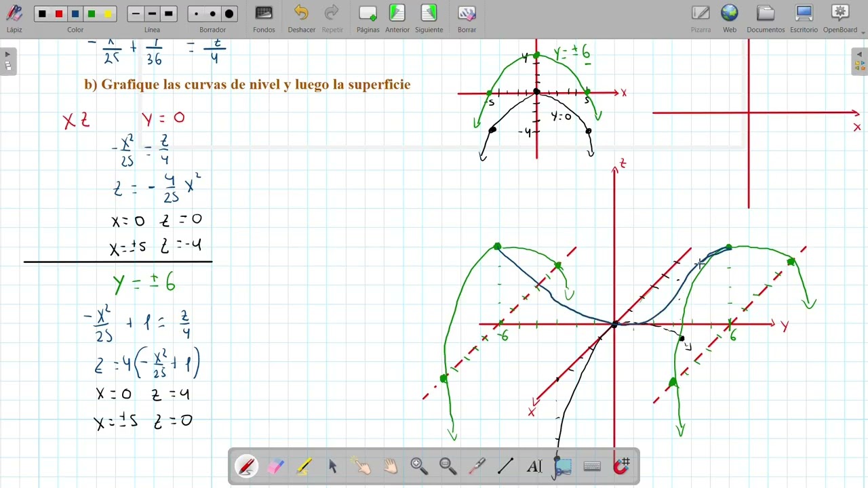Set medium line width

coord(152,14)
